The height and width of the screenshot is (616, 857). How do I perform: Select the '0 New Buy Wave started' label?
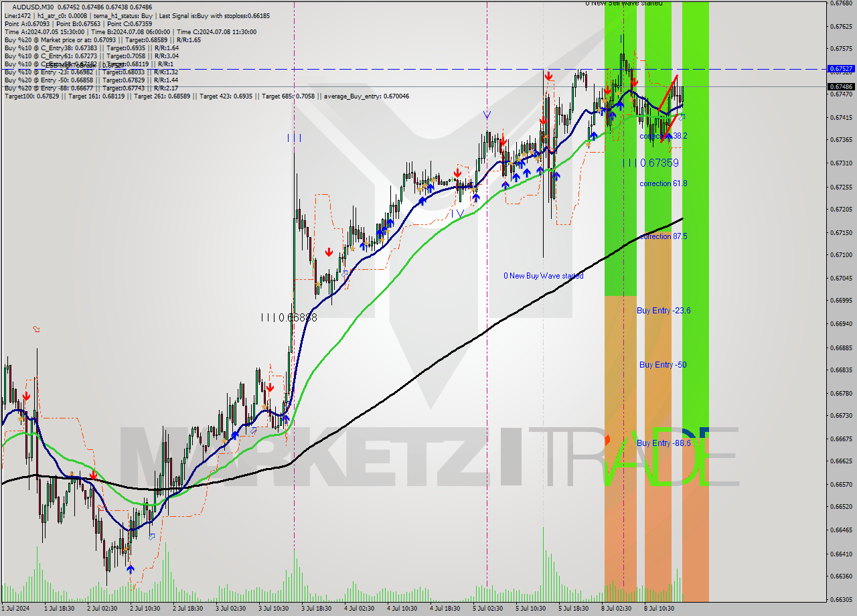tap(544, 276)
